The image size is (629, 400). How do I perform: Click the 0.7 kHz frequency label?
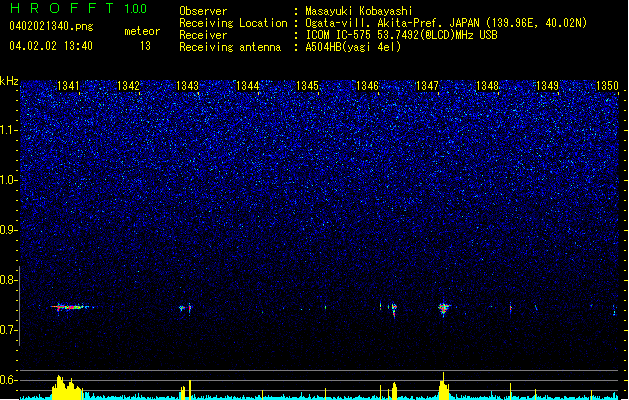click(x=9, y=330)
